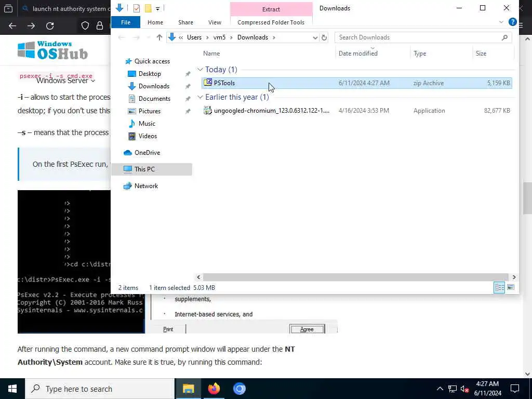This screenshot has width=532, height=399.
Task: Click Firefox tracking protection shield icon
Action: coord(85,26)
